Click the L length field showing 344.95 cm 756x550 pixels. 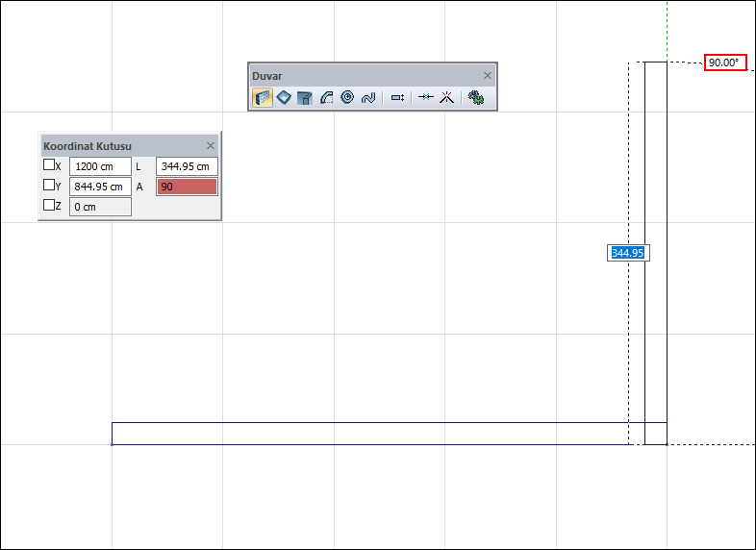(x=187, y=166)
